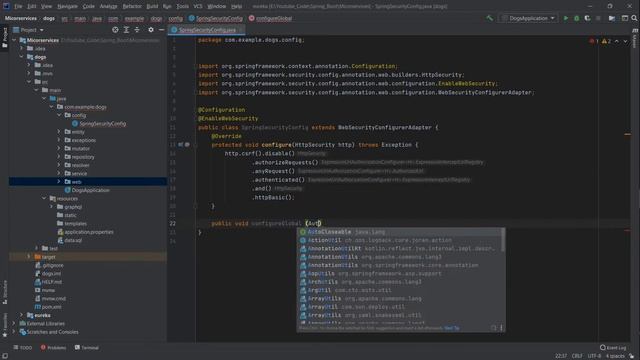Expand Scratches and Consoles node
The width and height of the screenshot is (640, 360).
pos(14,332)
